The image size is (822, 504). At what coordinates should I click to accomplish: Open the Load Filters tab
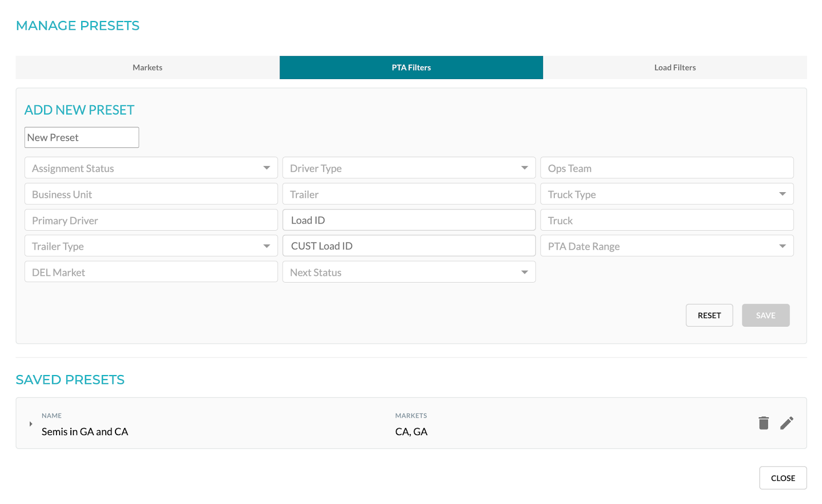coord(675,67)
